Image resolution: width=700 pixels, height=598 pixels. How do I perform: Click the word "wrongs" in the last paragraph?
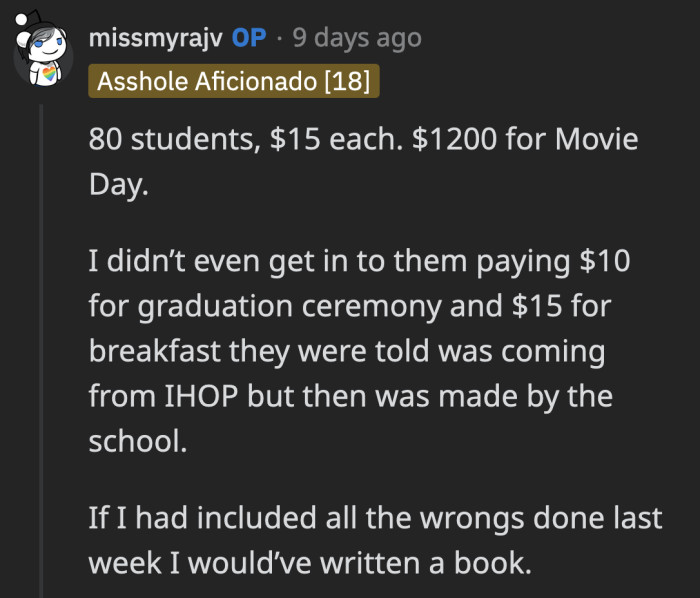(x=441, y=518)
